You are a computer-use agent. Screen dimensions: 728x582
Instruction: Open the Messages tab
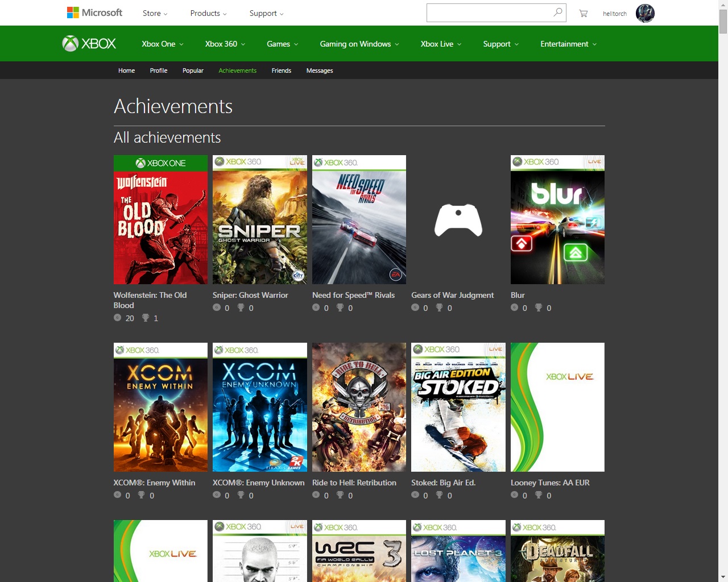(x=320, y=70)
